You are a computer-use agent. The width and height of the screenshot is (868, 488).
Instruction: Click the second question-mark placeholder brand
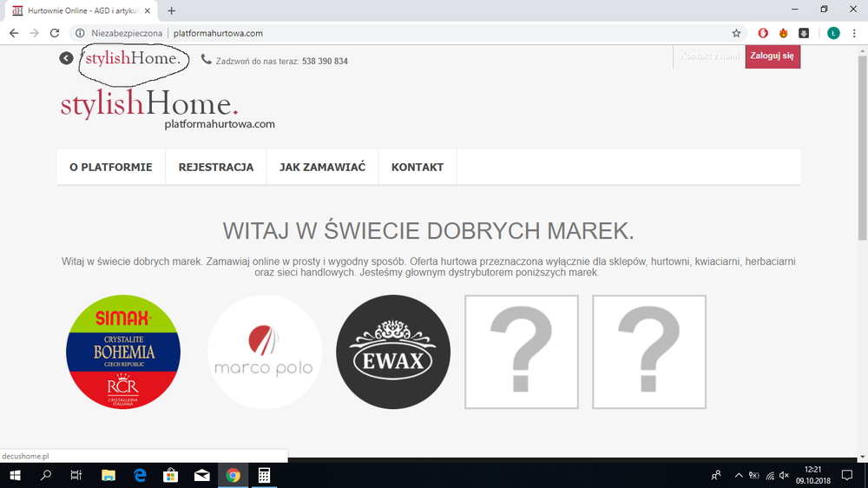[649, 352]
